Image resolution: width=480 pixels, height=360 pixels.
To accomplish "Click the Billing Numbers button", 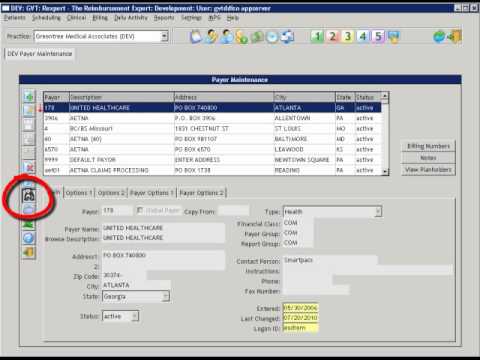I will [428, 146].
